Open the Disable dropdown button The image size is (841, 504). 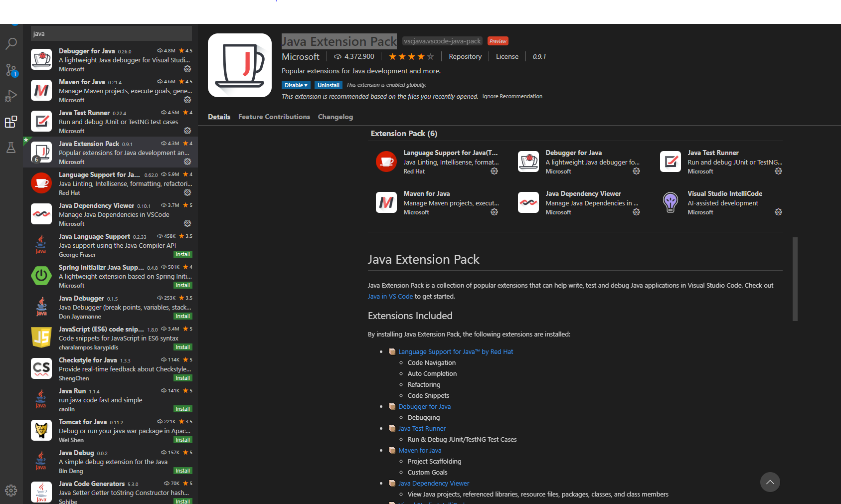pyautogui.click(x=296, y=85)
